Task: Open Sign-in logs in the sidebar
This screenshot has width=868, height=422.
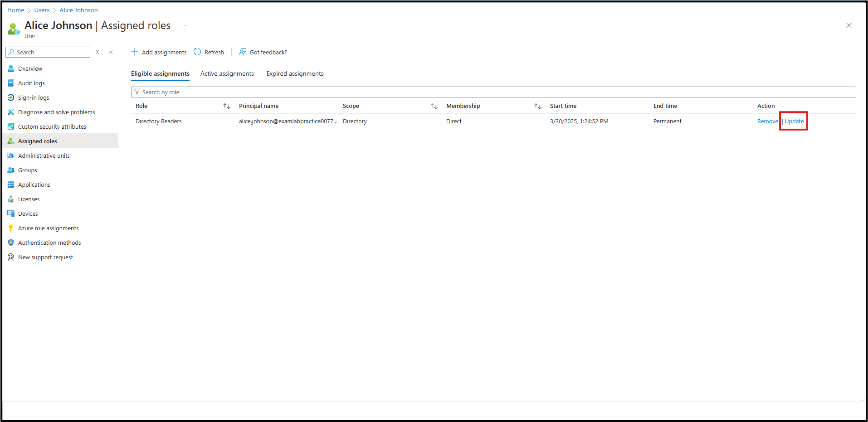Action: tap(34, 98)
